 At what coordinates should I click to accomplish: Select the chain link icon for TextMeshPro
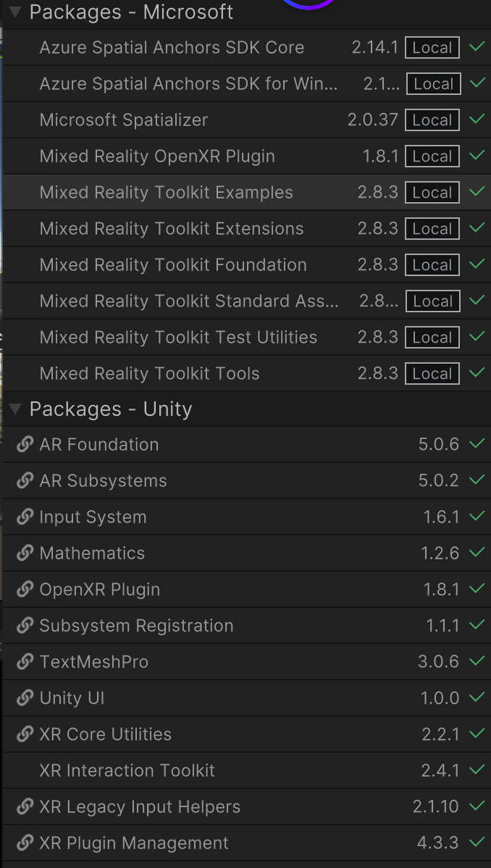click(24, 662)
